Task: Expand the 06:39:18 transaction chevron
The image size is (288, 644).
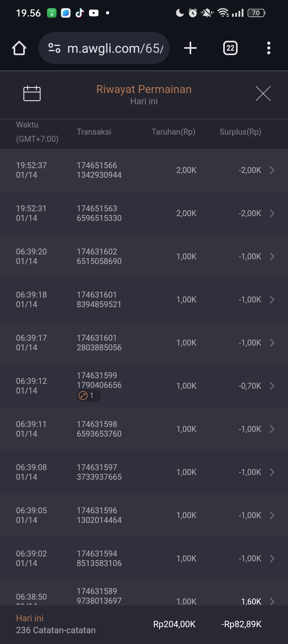Action: [272, 300]
